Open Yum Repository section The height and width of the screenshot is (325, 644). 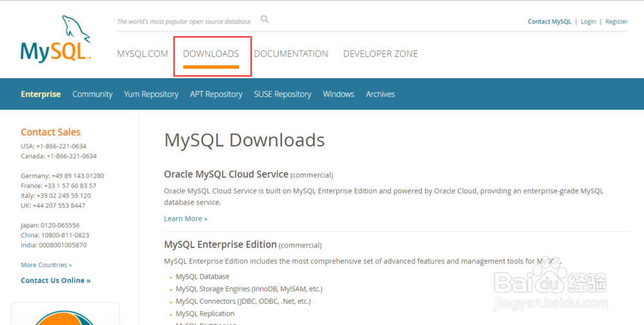click(x=151, y=94)
